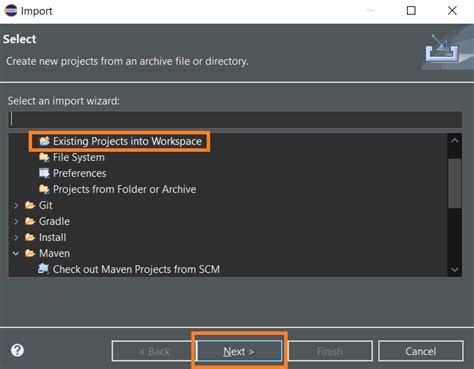
Task: Collapse the Maven category
Action: [16, 253]
